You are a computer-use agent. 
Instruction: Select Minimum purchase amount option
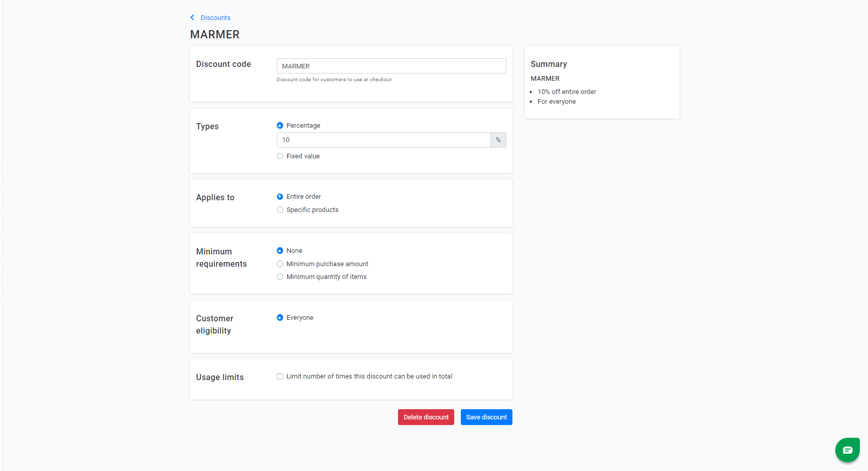coord(280,264)
